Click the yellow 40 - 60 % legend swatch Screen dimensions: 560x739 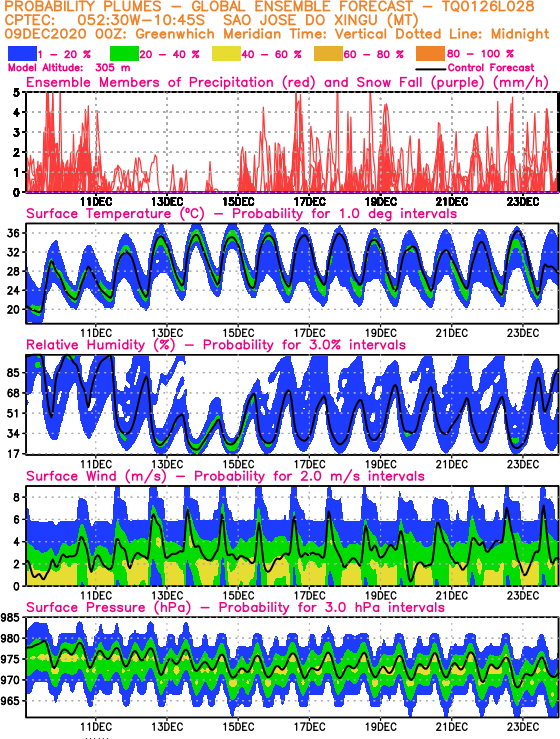tap(226, 53)
